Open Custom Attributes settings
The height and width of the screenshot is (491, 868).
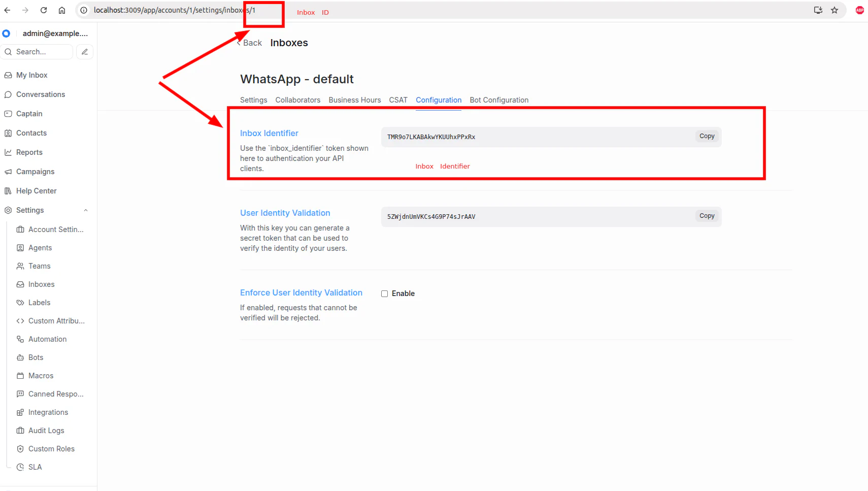(x=50, y=321)
